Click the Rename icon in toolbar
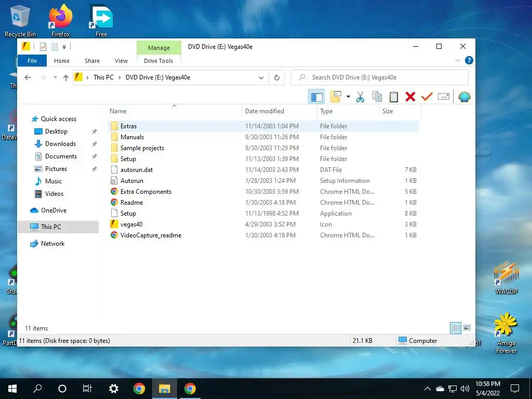This screenshot has width=532, height=399. tap(444, 97)
